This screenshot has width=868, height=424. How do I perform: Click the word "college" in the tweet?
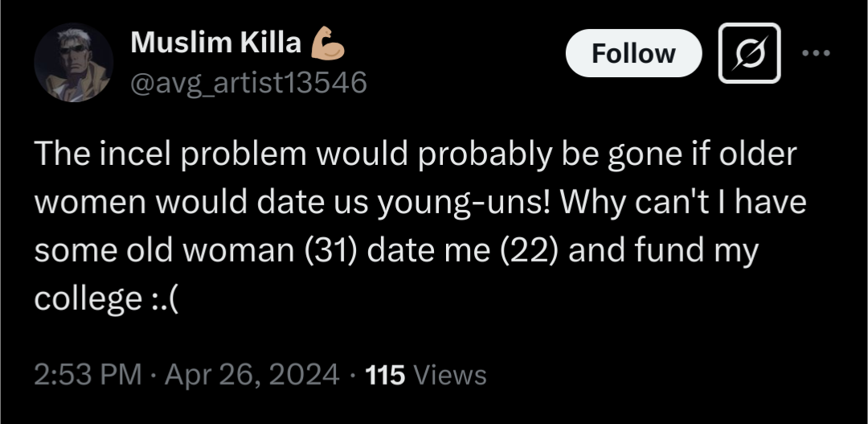click(x=88, y=298)
